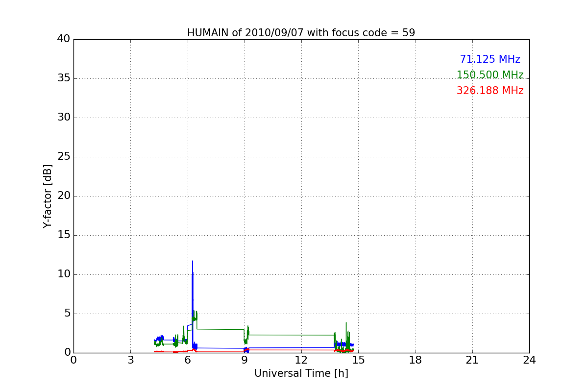
Task: Click the y-axis tick label 25
Action: pos(63,157)
